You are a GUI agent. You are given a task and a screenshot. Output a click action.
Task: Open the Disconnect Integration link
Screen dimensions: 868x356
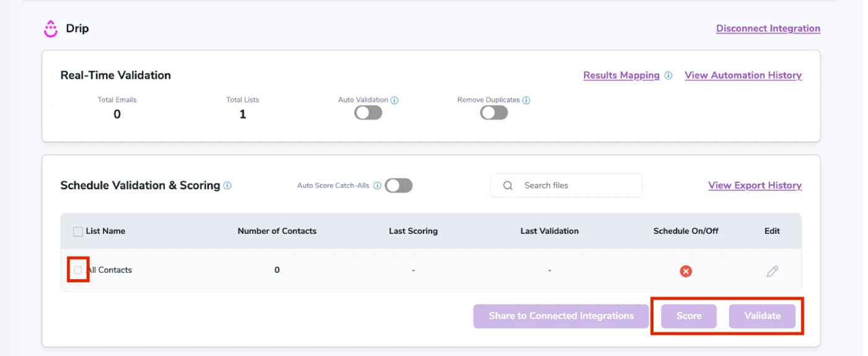click(768, 29)
